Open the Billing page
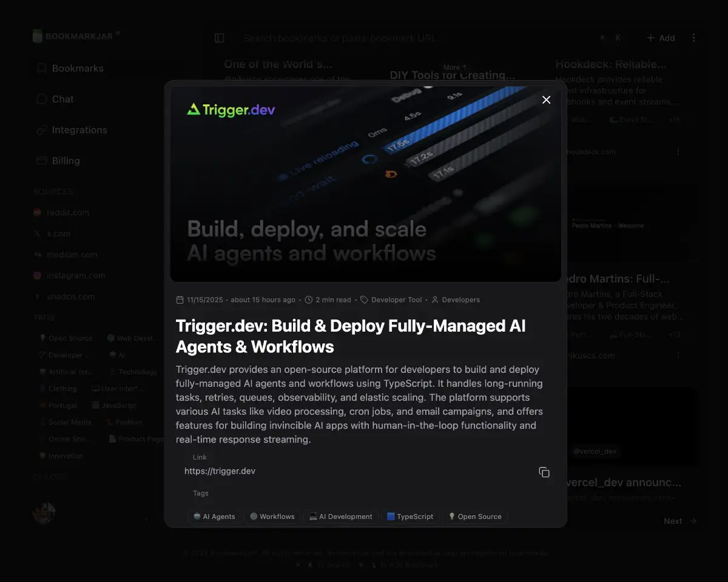Image resolution: width=728 pixels, height=582 pixels. [66, 161]
